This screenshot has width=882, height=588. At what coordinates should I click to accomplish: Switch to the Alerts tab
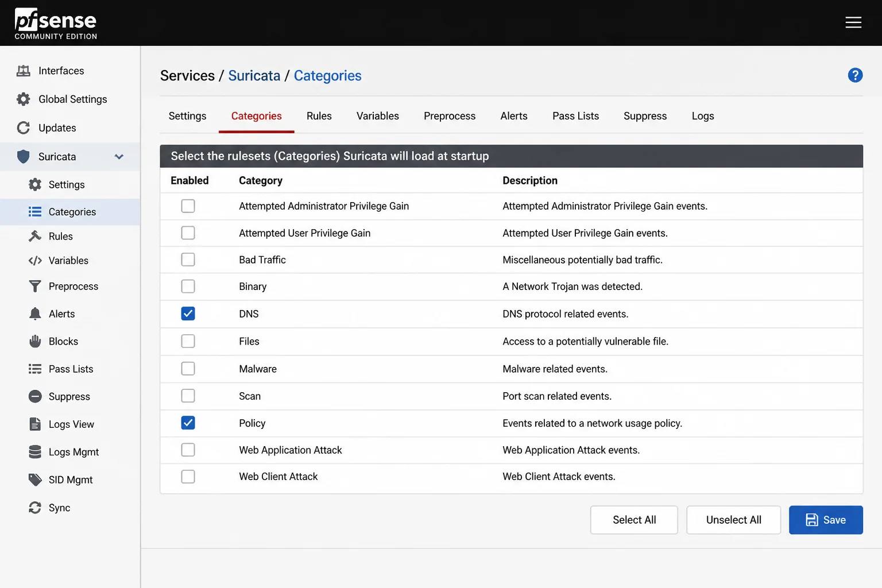pos(514,116)
